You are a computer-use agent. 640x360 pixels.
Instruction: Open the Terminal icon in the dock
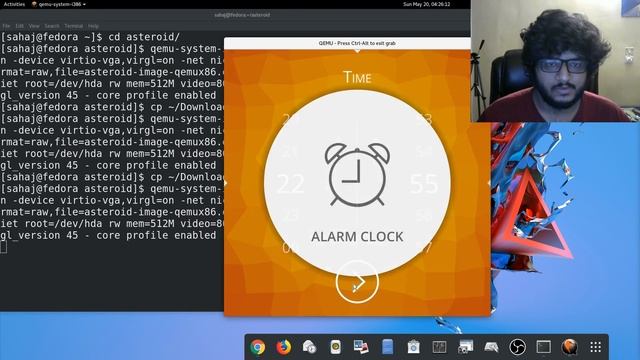[x=543, y=347]
